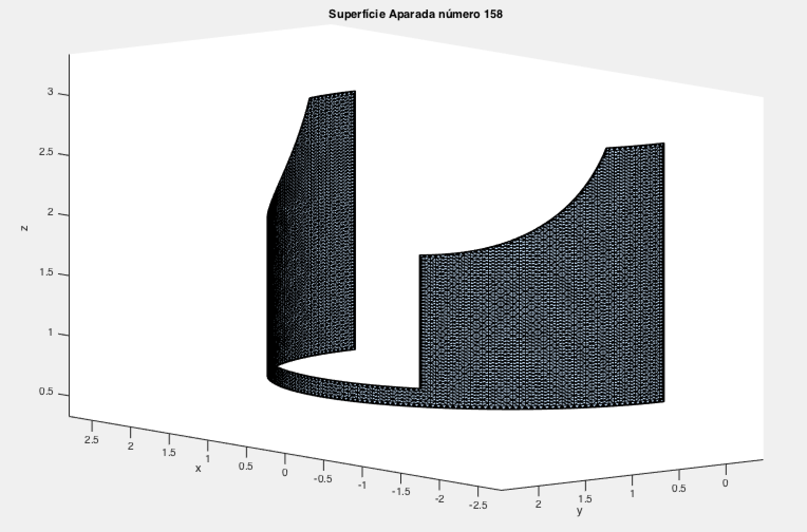This screenshot has height=532, width=807.
Task: Click x-axis tick label 0
Action: pos(285,472)
